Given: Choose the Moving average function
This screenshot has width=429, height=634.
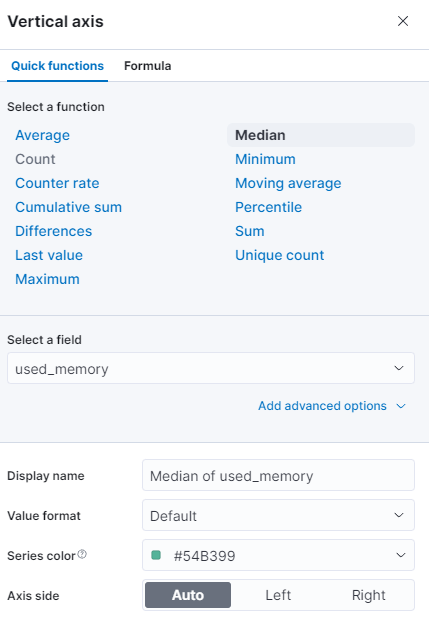Looking at the screenshot, I should click(288, 183).
